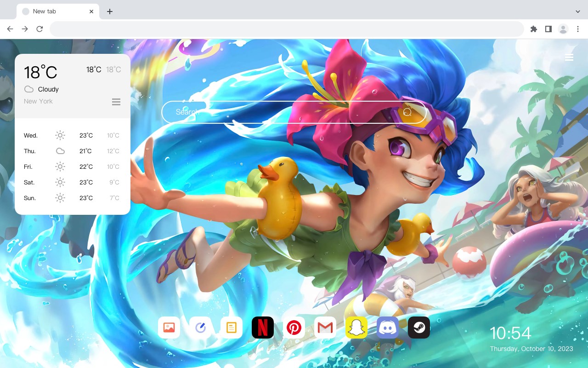Click the Thursday, October 10, 2023 date

pos(531,349)
